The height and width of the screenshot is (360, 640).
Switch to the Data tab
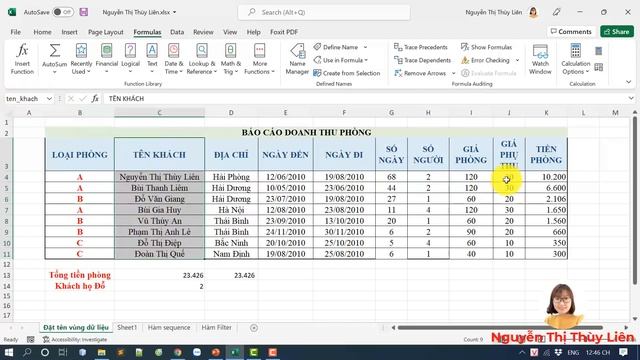177,32
